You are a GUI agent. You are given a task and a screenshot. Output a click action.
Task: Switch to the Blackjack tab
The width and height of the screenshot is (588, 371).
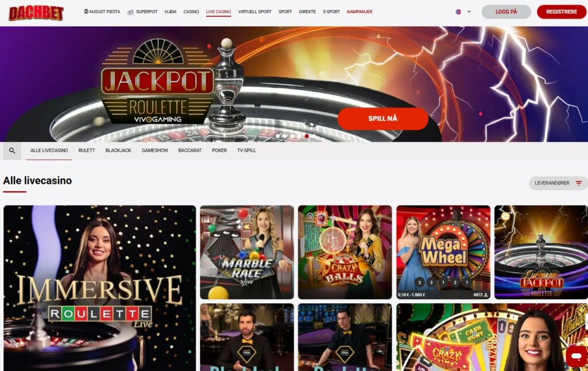coord(118,150)
